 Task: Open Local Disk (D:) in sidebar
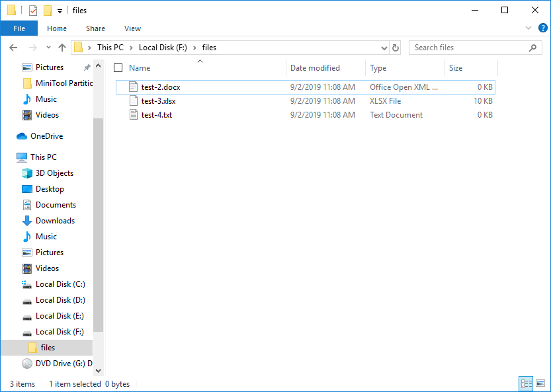click(54, 300)
